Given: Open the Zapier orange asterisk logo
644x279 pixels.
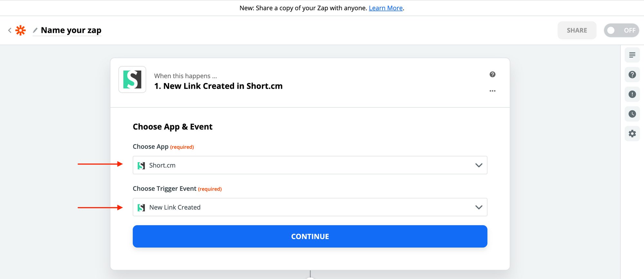Looking at the screenshot, I should click(x=21, y=30).
